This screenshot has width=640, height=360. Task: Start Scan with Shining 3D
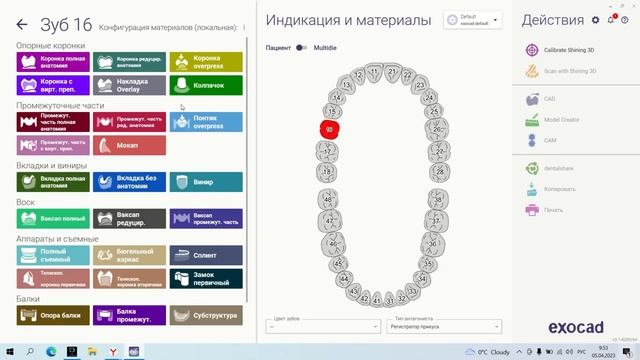click(x=560, y=71)
